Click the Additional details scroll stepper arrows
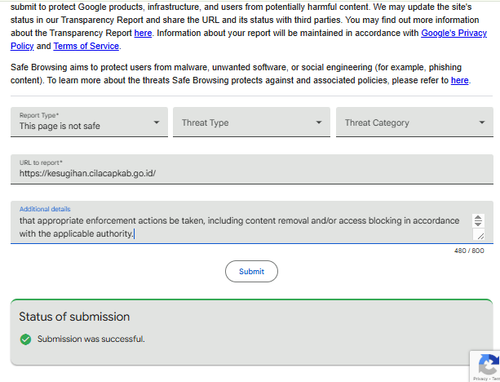The width and height of the screenshot is (500, 382). 478,221
